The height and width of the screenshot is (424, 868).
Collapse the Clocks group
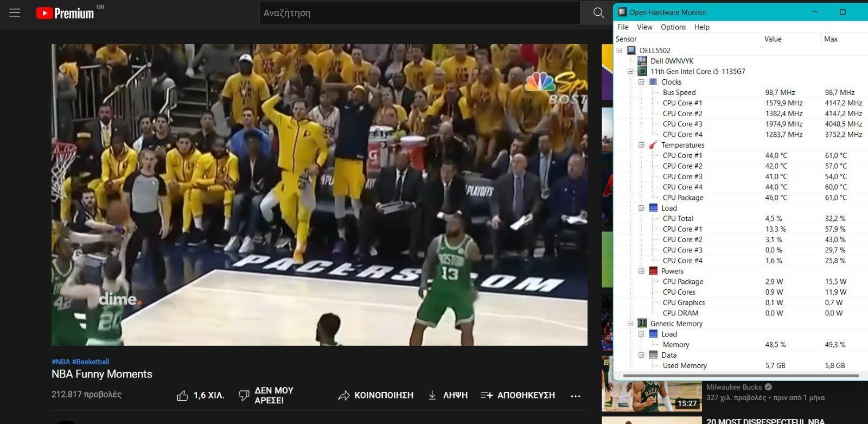click(x=641, y=82)
